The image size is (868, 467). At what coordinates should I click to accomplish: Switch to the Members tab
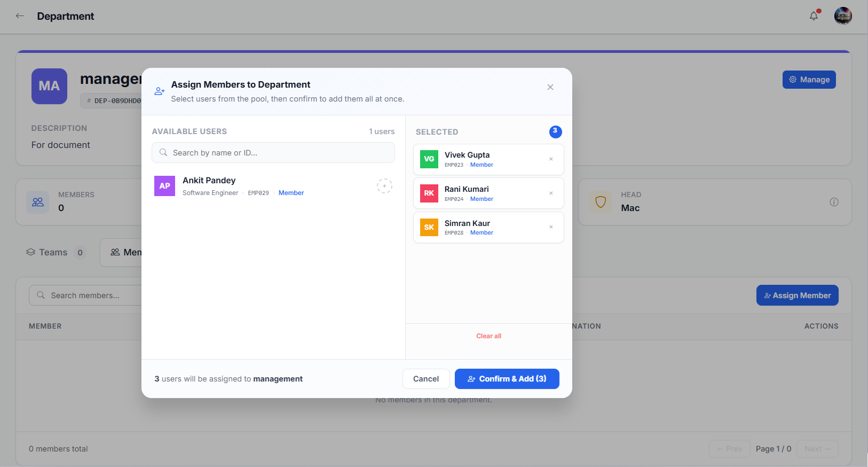click(122, 252)
